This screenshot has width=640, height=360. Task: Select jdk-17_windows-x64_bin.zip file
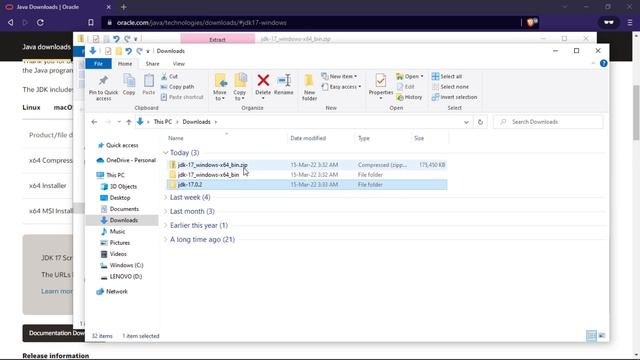tap(307, 165)
